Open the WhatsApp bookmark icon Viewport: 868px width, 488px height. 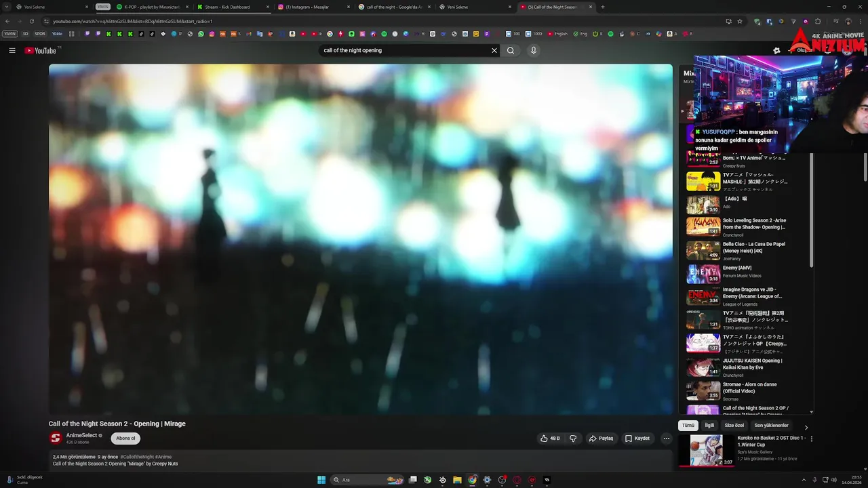click(201, 34)
